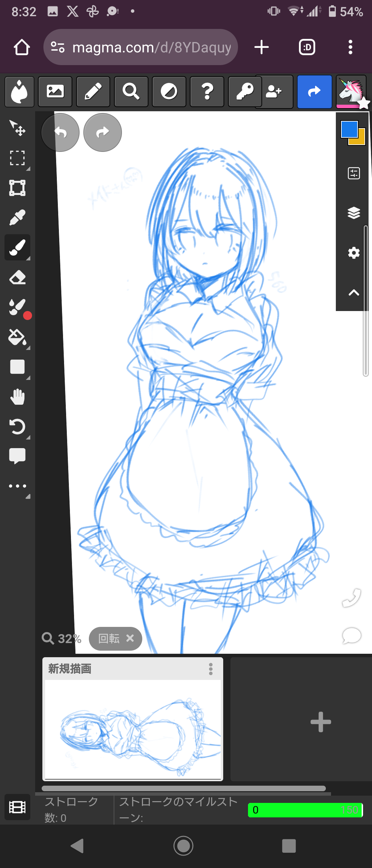Open the comment tool in the left toolbar
The image size is (372, 868).
[x=17, y=456]
